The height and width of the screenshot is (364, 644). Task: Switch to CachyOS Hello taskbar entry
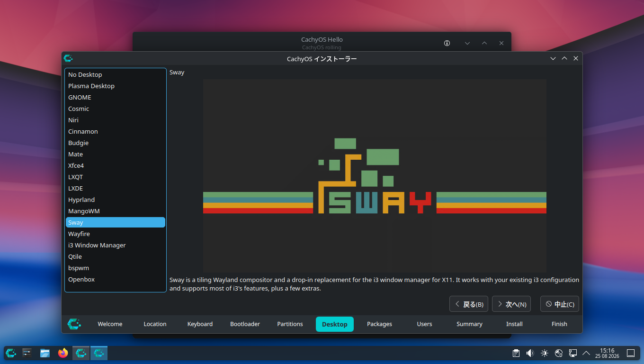coord(81,353)
